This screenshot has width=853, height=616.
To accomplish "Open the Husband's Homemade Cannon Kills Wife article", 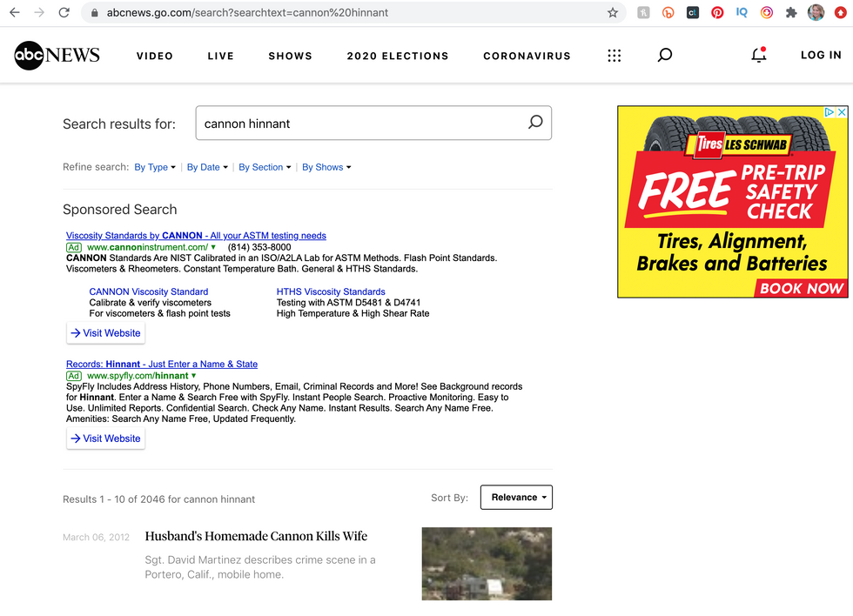I will coord(256,536).
